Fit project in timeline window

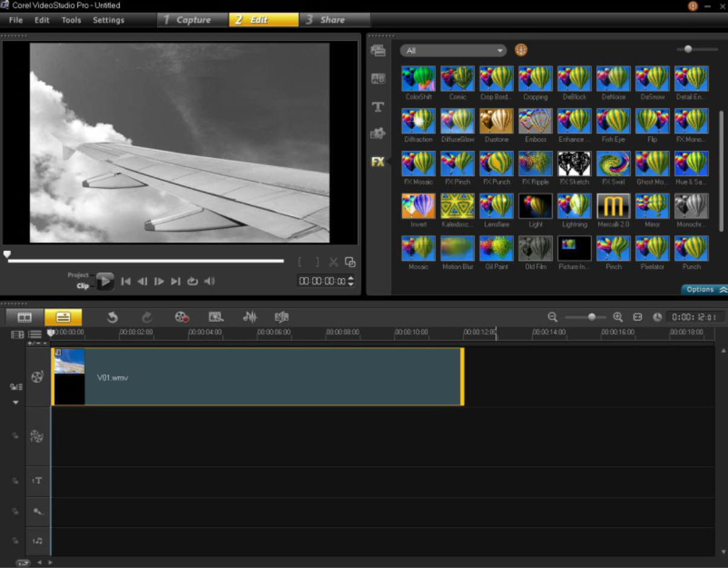637,317
